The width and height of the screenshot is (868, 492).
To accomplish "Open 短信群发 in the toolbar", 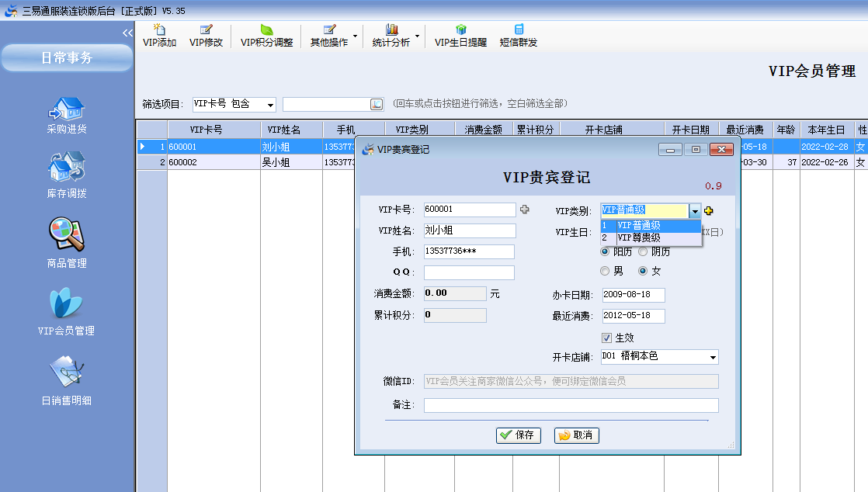I will click(518, 36).
